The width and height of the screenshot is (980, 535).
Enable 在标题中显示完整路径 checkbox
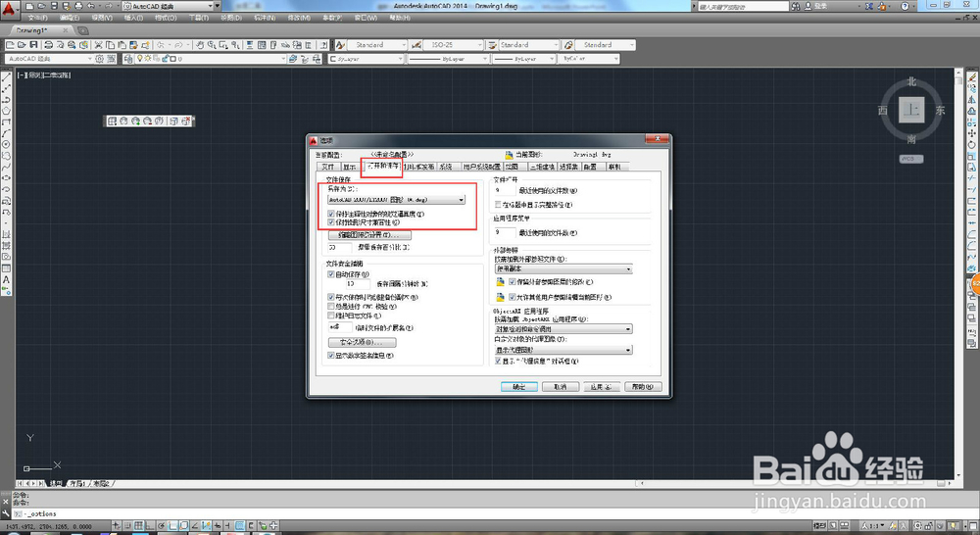pos(498,205)
